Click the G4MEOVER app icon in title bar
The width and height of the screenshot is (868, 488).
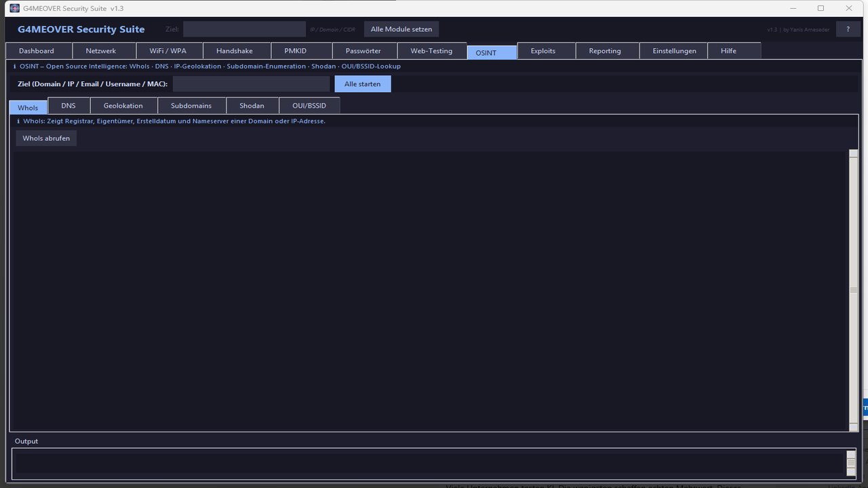coord(14,8)
